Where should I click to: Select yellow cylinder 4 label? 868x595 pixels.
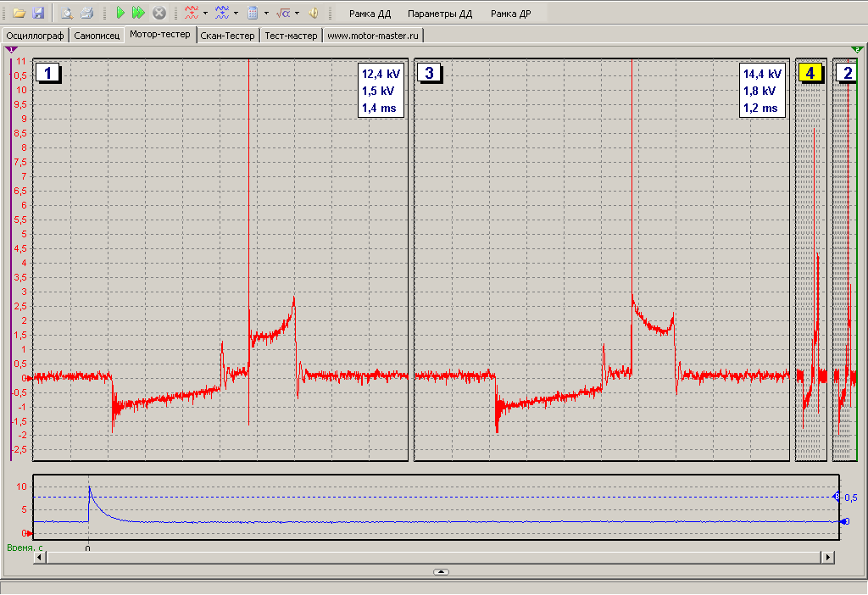810,73
